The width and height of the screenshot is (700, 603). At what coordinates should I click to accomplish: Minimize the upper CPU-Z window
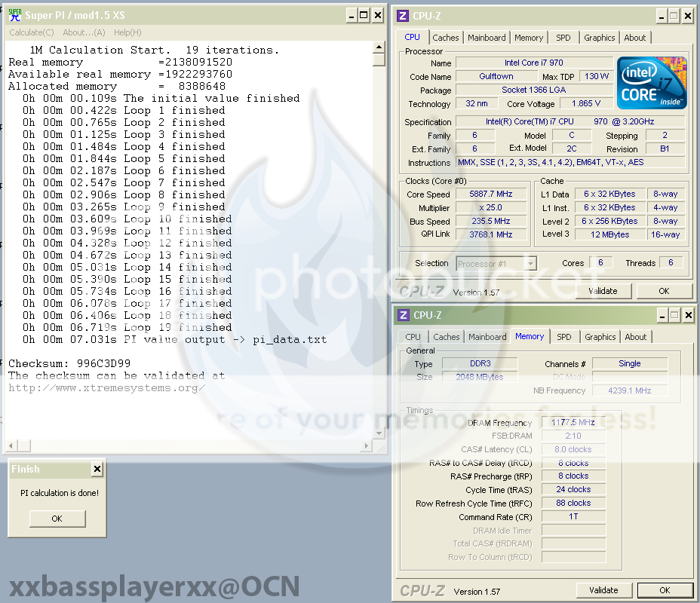pyautogui.click(x=662, y=17)
